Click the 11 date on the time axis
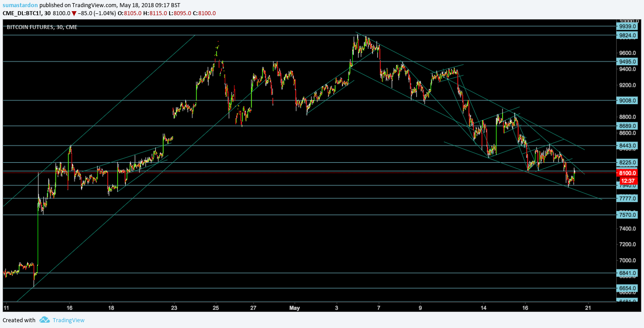The image size is (644, 328). [6, 308]
